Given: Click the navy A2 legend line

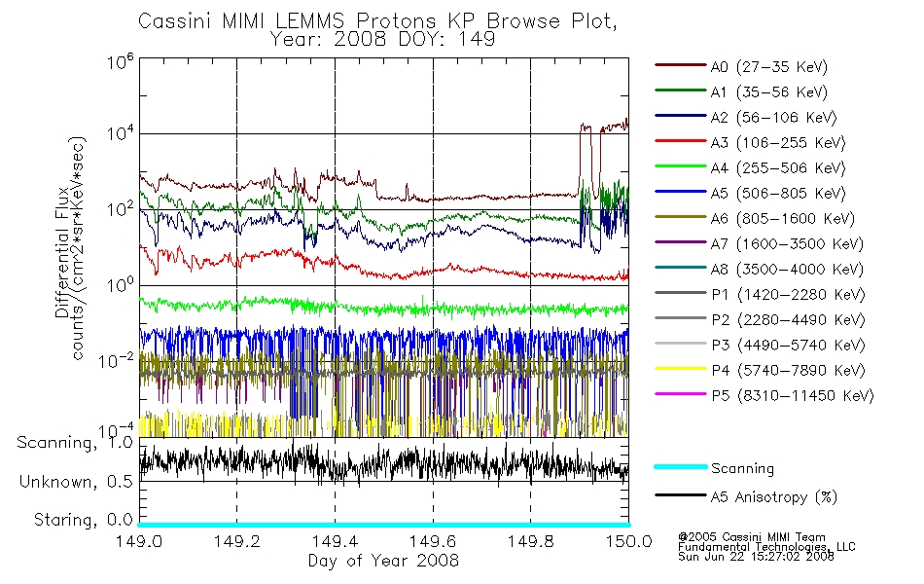Looking at the screenshot, I should [681, 116].
